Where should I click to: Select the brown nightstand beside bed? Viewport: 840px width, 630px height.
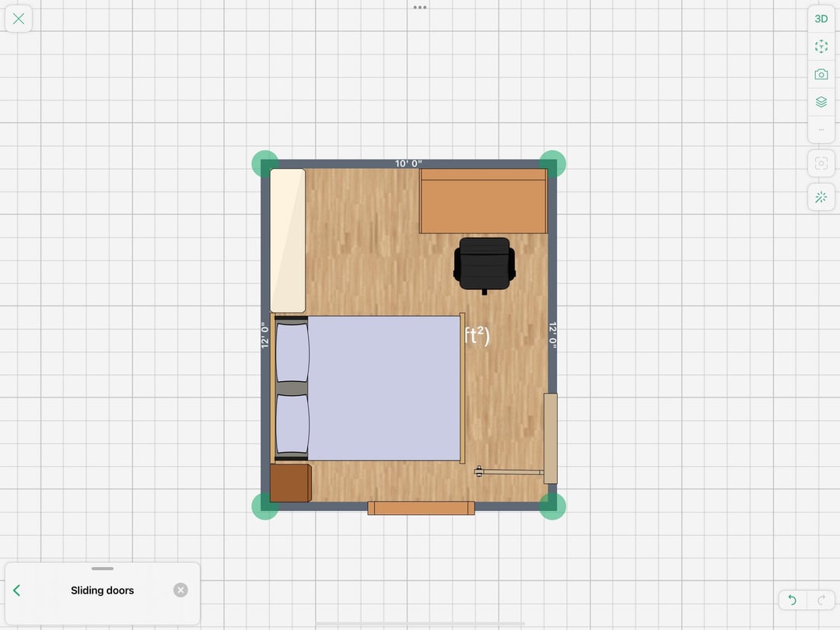[290, 483]
